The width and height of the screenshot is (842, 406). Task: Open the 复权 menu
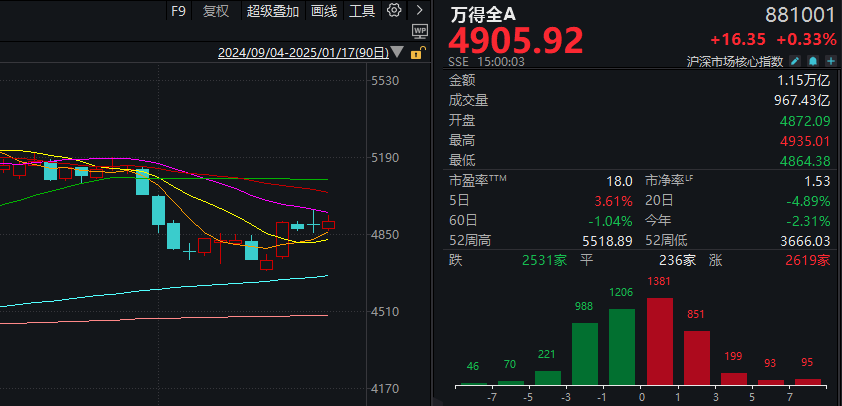tap(215, 11)
